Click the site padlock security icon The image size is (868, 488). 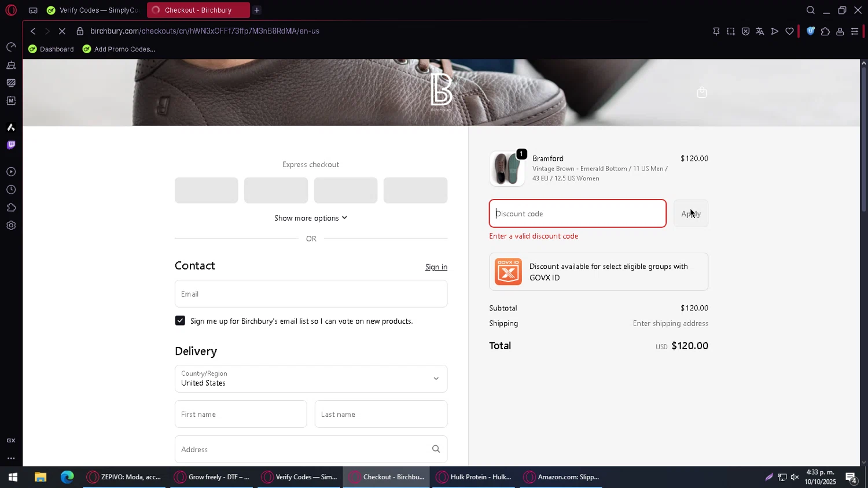pyautogui.click(x=80, y=31)
